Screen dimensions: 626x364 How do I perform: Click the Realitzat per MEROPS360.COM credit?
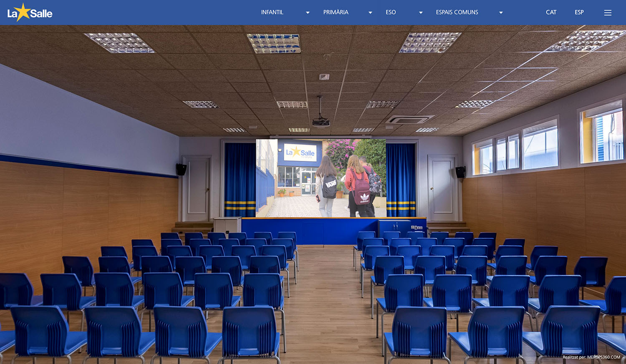(591, 357)
